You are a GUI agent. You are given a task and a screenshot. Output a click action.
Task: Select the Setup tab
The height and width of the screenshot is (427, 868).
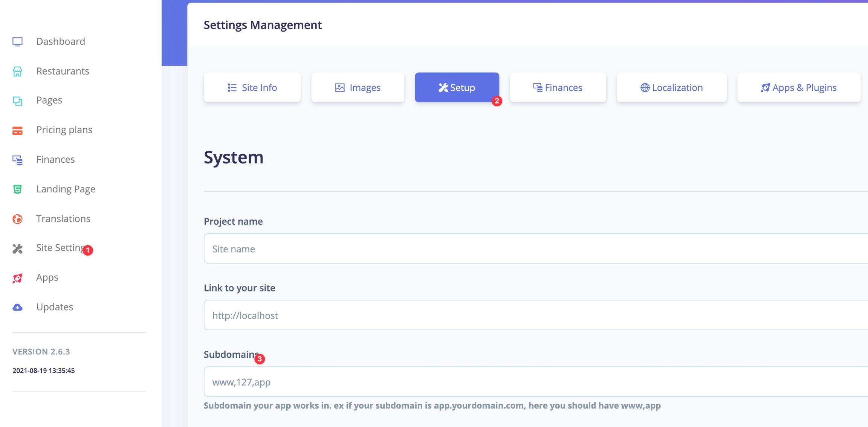tap(457, 87)
